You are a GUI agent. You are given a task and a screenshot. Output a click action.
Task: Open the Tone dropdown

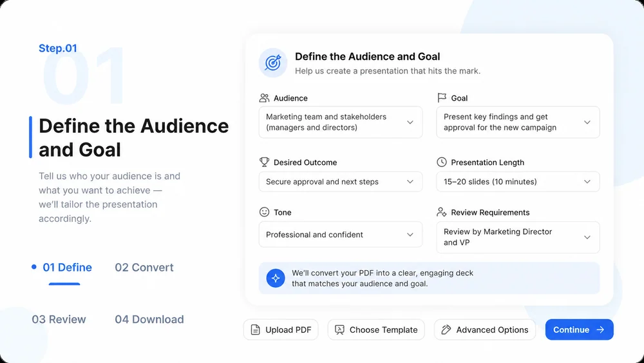pyautogui.click(x=341, y=234)
